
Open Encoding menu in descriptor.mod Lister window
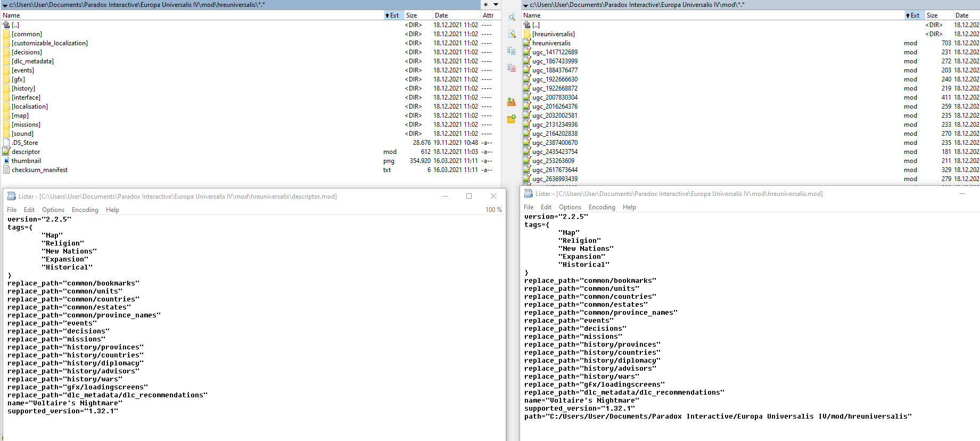click(x=85, y=210)
